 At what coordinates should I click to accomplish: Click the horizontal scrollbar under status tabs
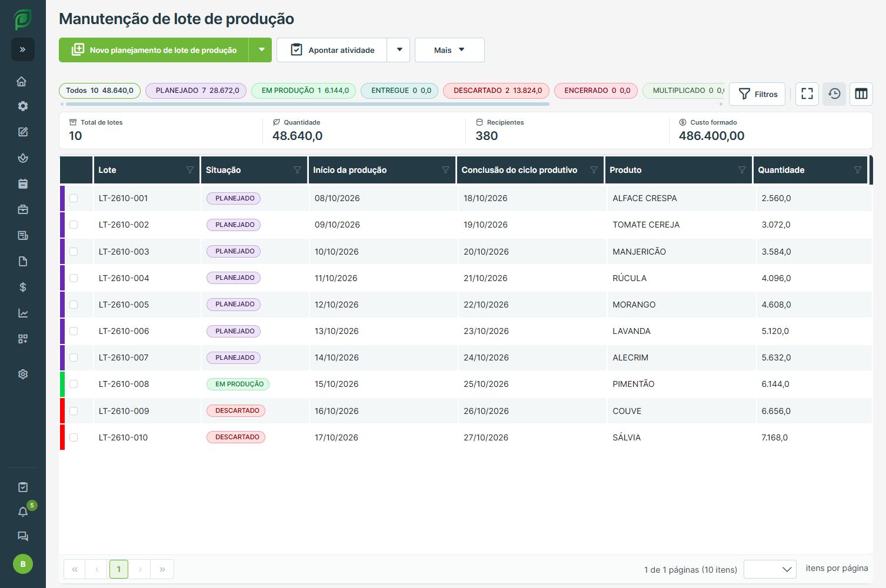coord(307,104)
